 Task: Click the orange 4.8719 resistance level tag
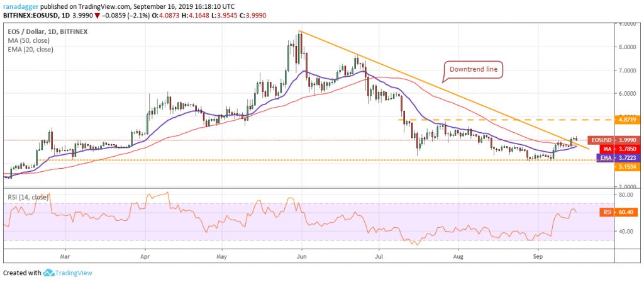pyautogui.click(x=608, y=119)
